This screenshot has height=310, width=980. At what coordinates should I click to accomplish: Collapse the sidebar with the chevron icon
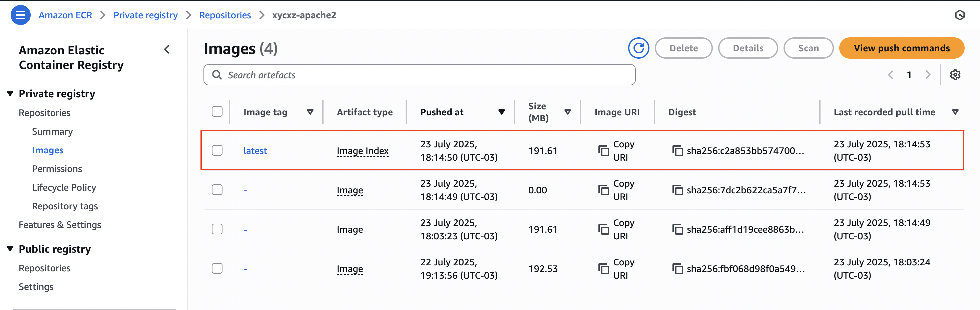tap(167, 49)
